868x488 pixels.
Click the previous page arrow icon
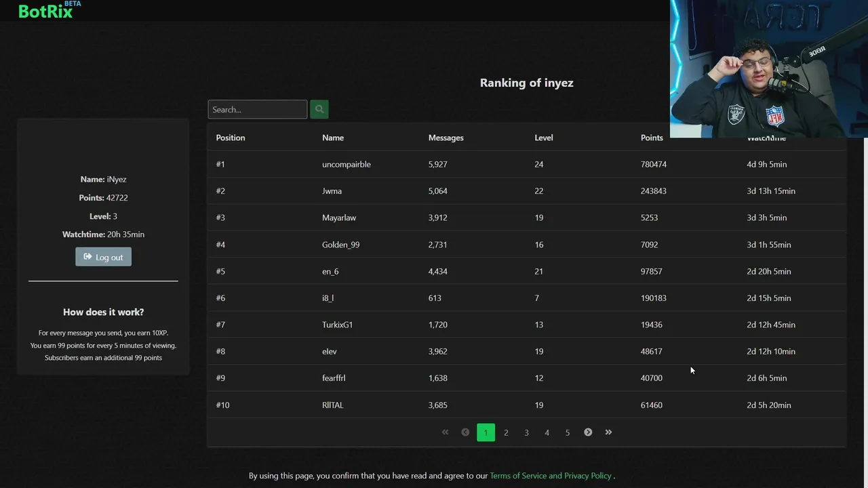[465, 432]
